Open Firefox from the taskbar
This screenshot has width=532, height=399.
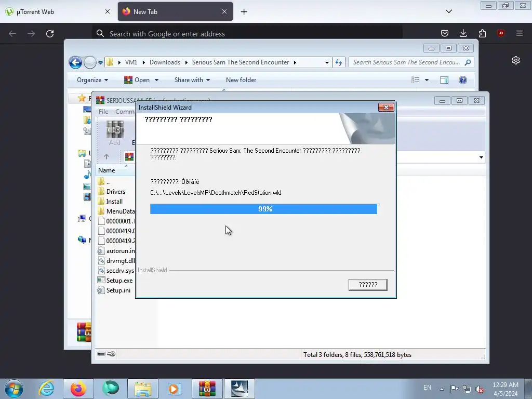(78, 389)
